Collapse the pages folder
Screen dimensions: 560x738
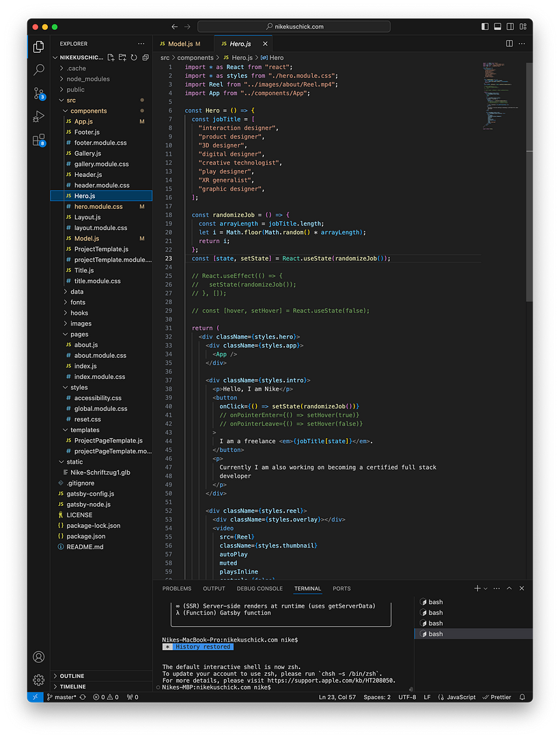click(101, 334)
